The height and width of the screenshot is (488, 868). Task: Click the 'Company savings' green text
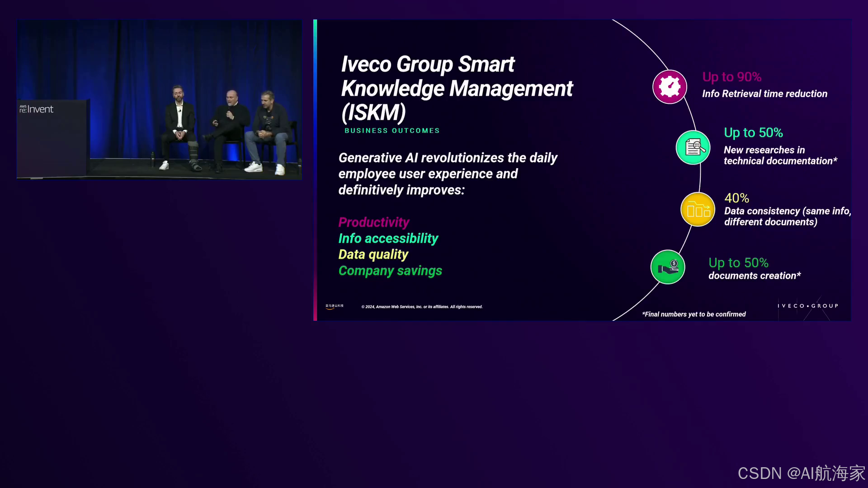point(390,271)
